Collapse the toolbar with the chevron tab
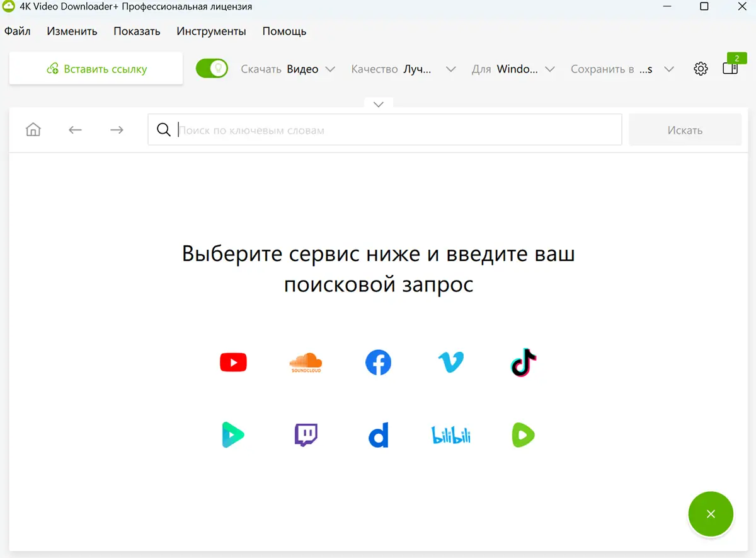This screenshot has height=558, width=756. (x=379, y=104)
